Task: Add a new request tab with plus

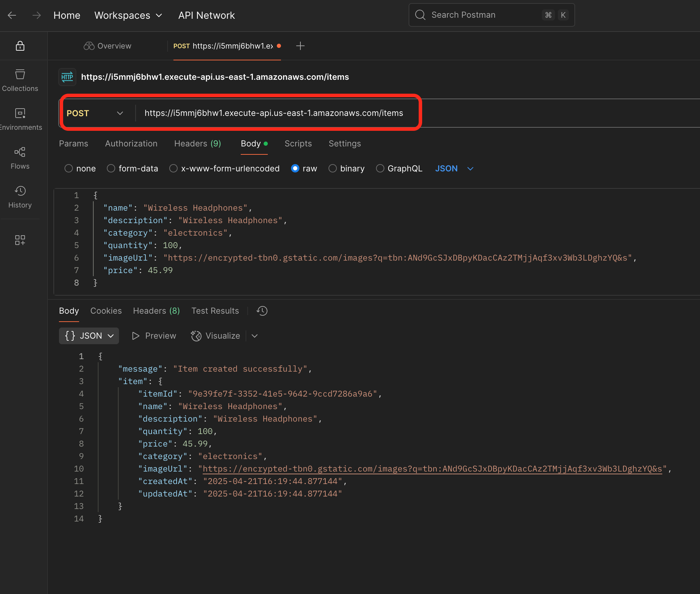Action: tap(300, 46)
